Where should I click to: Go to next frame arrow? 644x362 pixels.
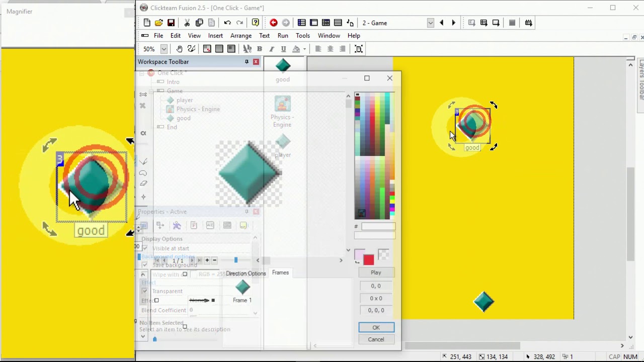[x=453, y=23]
